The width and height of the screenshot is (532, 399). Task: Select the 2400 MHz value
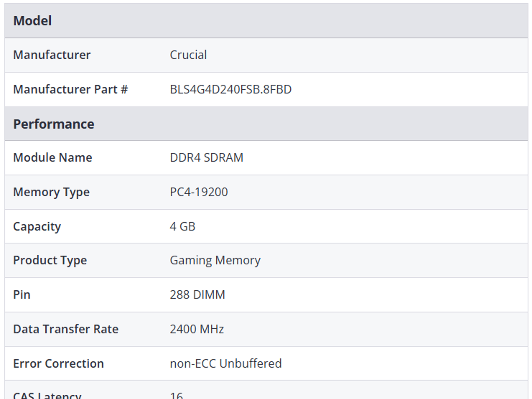point(197,329)
